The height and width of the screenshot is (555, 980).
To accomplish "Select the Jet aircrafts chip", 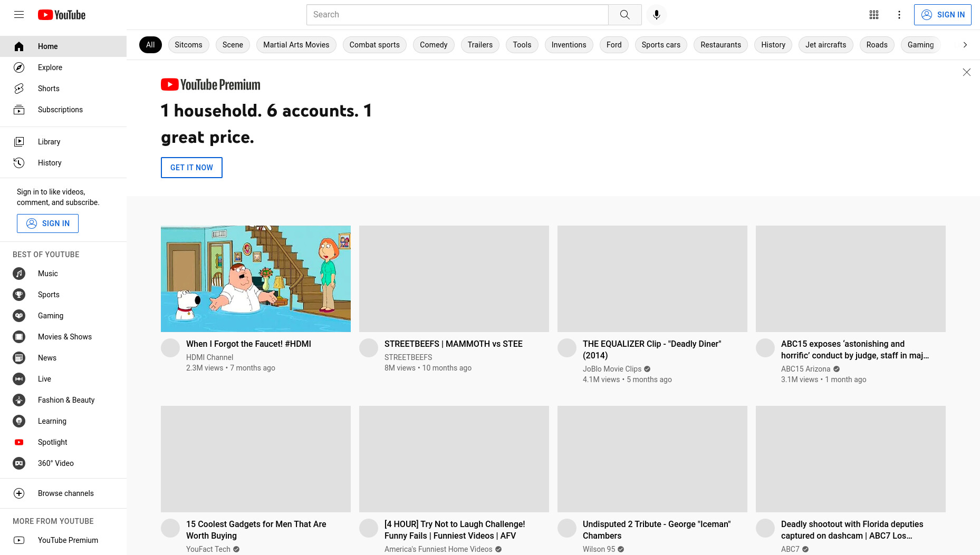I will 825,45.
